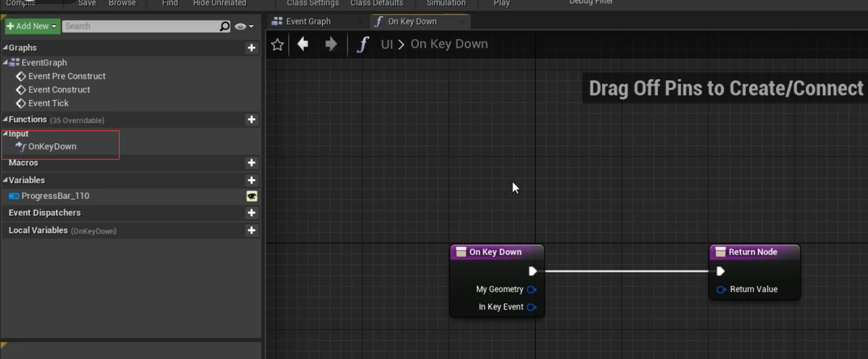868x359 pixels.
Task: Select Event Pre Construct entry
Action: point(67,76)
